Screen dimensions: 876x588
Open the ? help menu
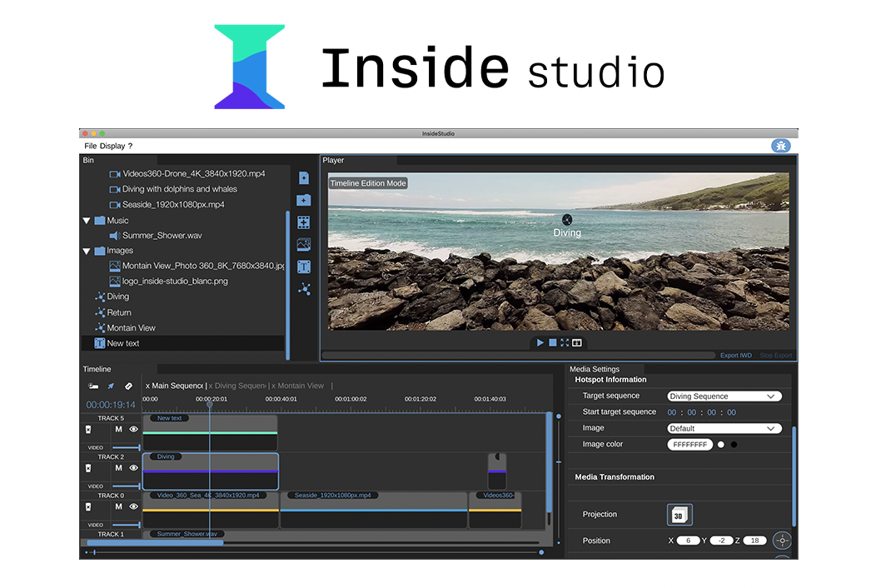point(130,146)
